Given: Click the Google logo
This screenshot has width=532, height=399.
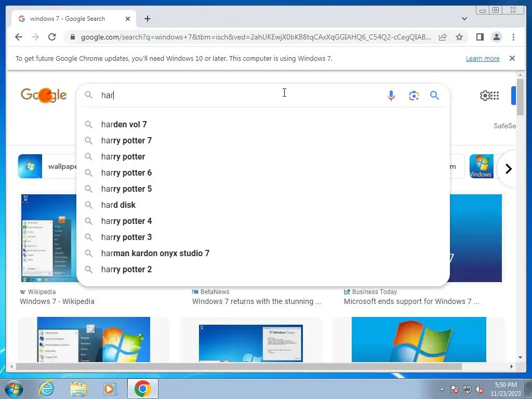Looking at the screenshot, I should coord(44,96).
